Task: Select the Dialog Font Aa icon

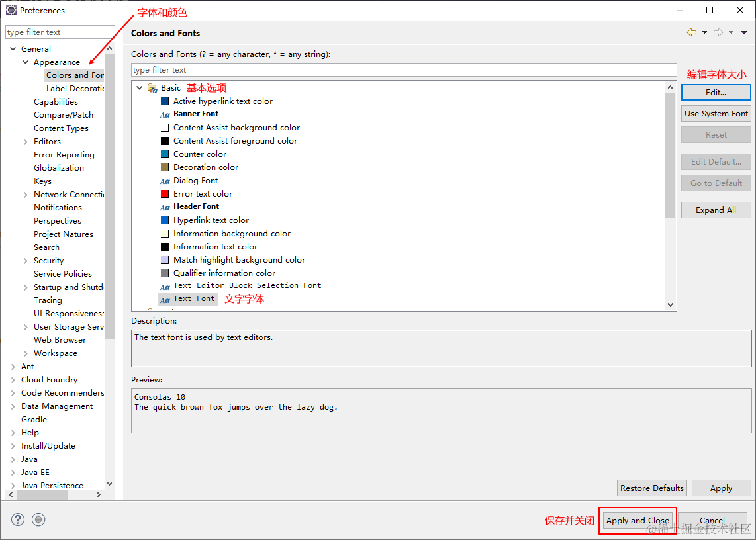Action: coord(165,181)
